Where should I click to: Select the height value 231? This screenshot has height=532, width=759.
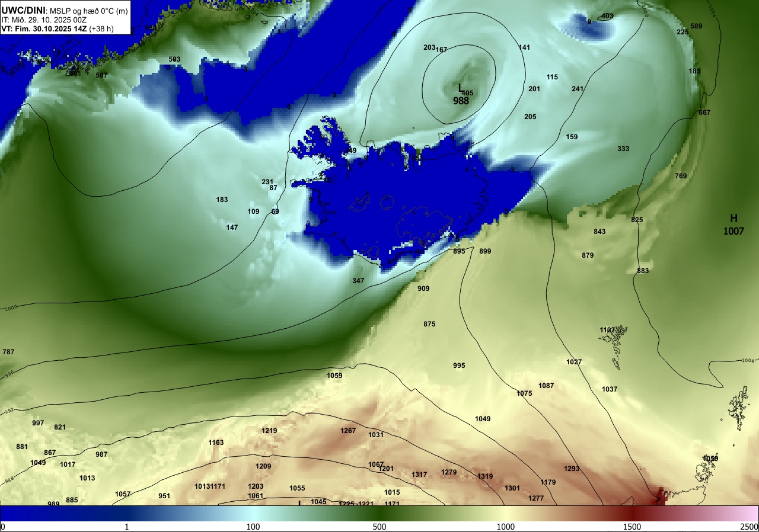pos(267,182)
